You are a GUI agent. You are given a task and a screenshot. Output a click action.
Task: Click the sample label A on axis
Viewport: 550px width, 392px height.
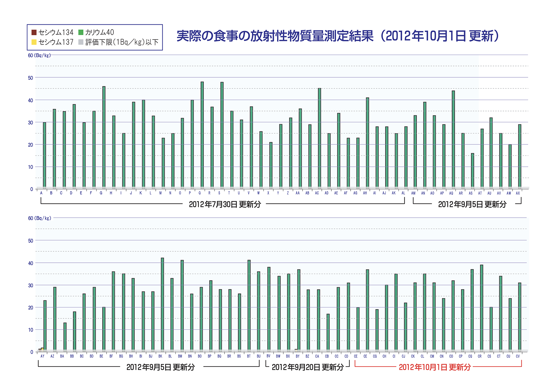[x=41, y=193]
